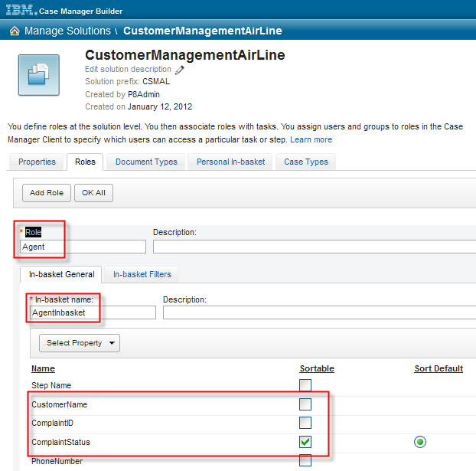Focus the Role name field containing Agent
The image size is (476, 471).
pos(83,247)
